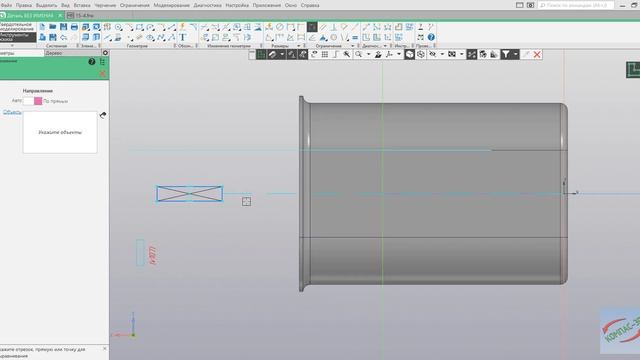Screen dimensions: 640x360
Task: Open the Вставка menu
Action: [x=82, y=5]
